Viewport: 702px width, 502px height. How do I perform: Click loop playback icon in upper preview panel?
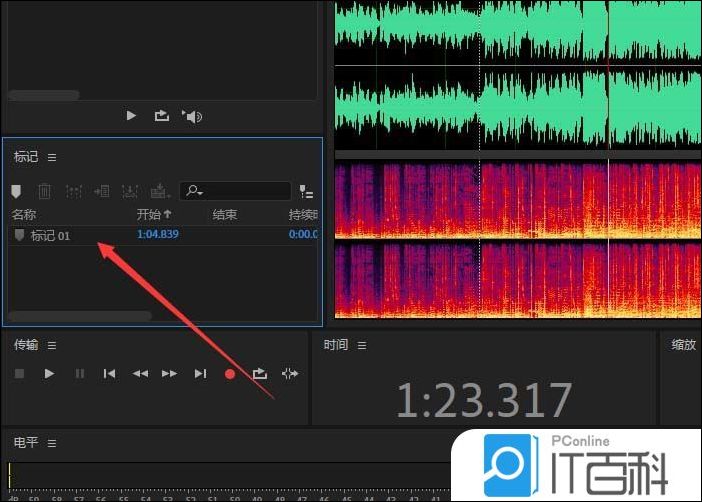[x=162, y=116]
